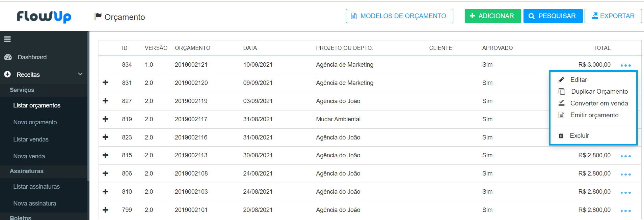Open Listar assinaturas in sidebar
Screen dimensions: 644x220
[36, 186]
